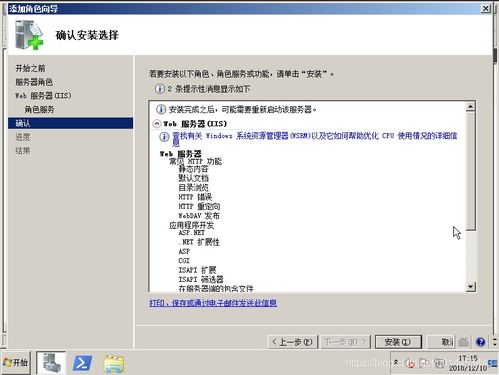Click the bold Web 服务器 subheading

tap(181, 154)
